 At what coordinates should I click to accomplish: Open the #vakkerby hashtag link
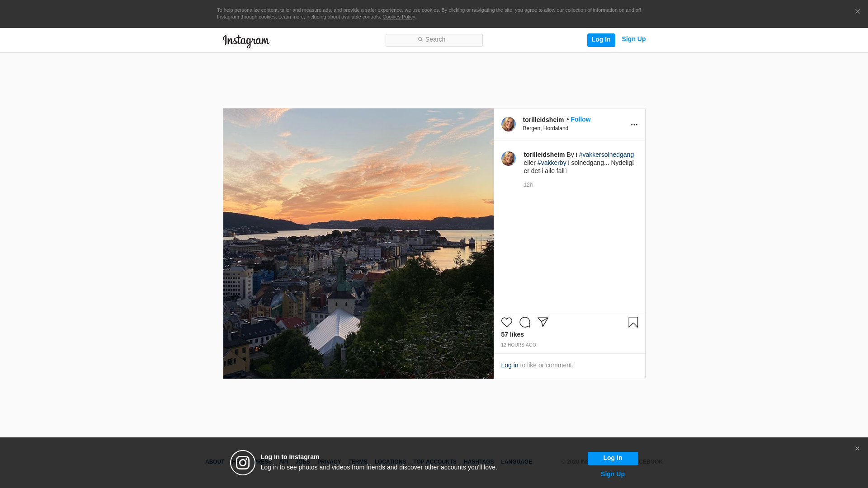pyautogui.click(x=552, y=163)
